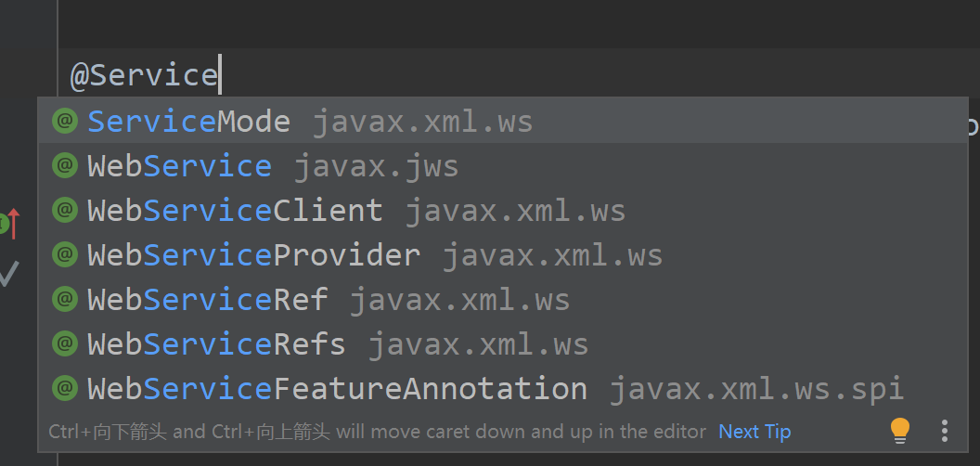Choose the WebServiceRef completion entry
Viewport: 980px width, 466px height.
[503, 299]
